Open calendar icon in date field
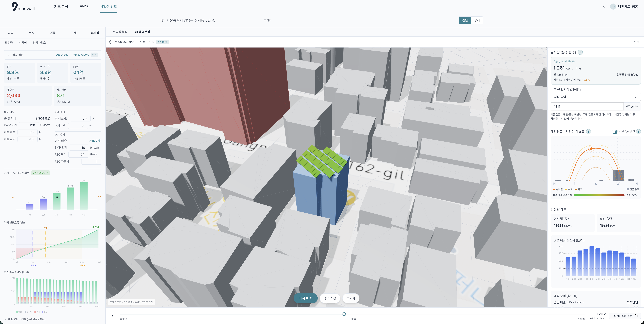Image resolution: width=644 pixels, height=324 pixels. (x=636, y=316)
